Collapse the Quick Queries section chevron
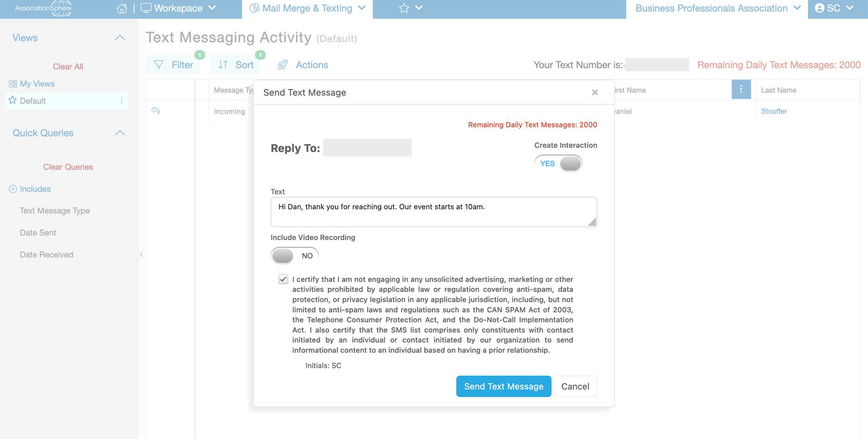 click(x=120, y=133)
